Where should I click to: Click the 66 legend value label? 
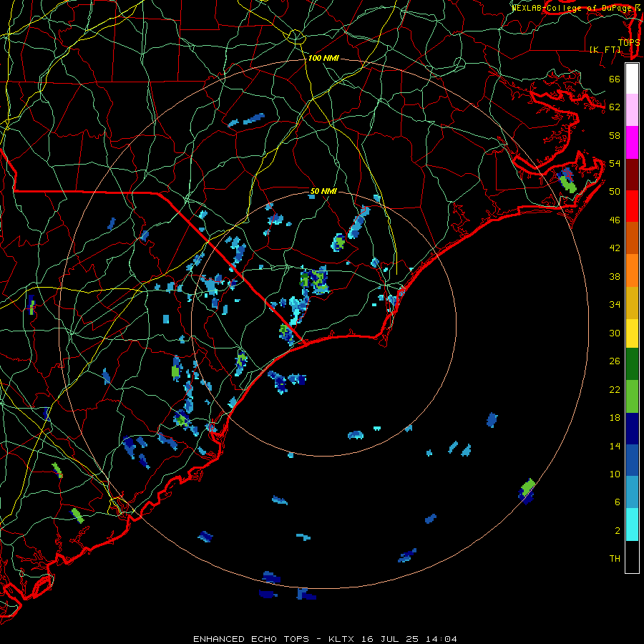pos(615,79)
